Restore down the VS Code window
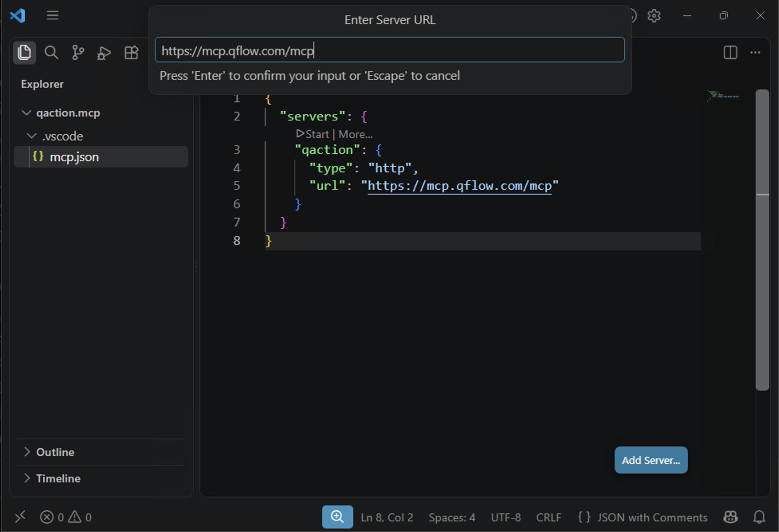Image resolution: width=779 pixels, height=532 pixels. click(x=724, y=16)
